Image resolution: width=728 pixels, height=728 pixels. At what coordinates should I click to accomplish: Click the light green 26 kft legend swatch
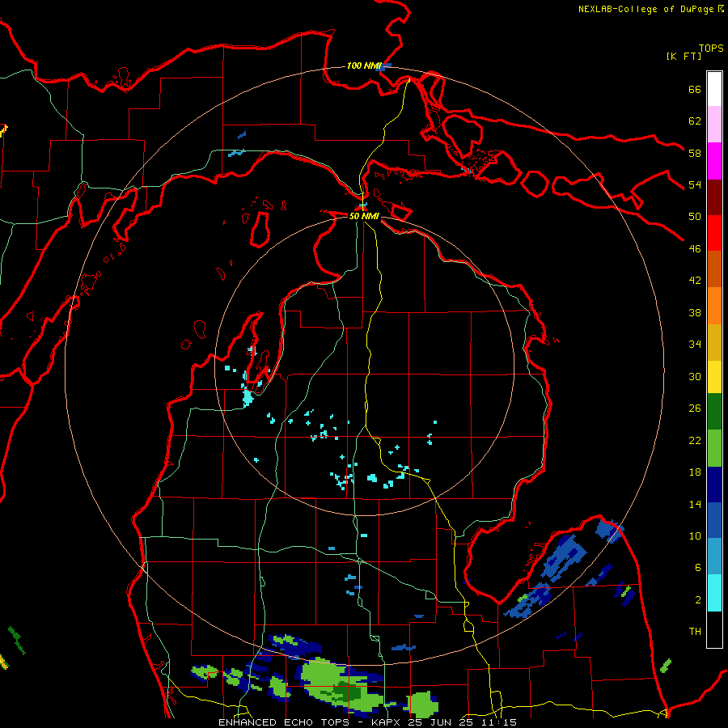(x=714, y=448)
